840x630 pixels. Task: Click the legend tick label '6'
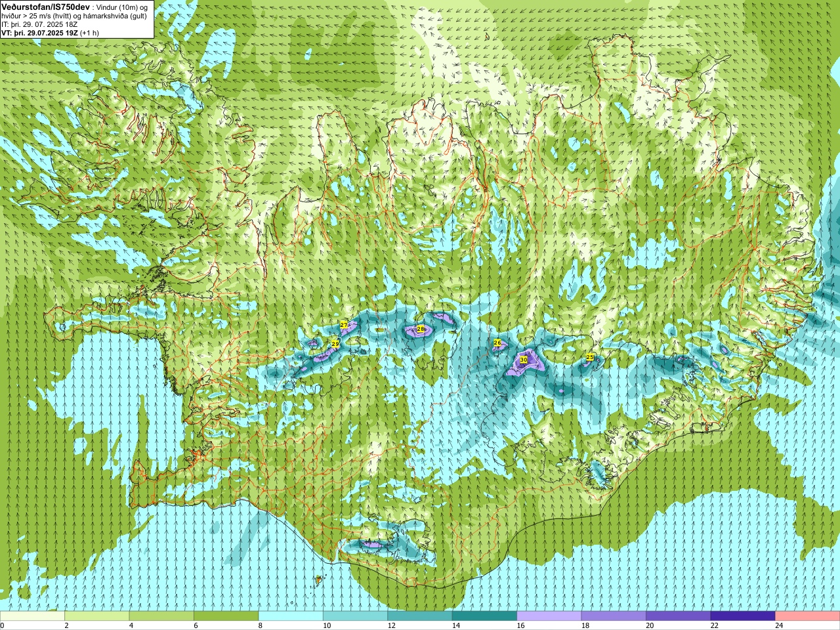(x=196, y=625)
